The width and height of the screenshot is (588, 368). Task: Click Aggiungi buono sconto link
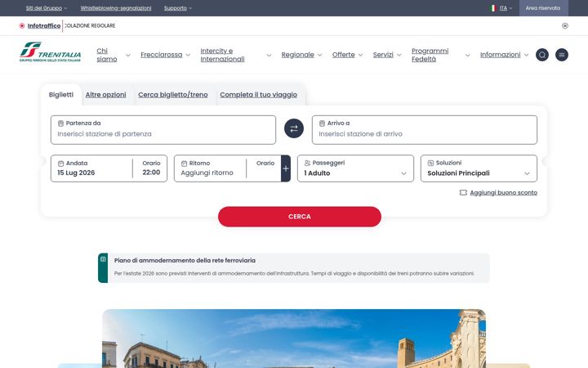(x=503, y=193)
